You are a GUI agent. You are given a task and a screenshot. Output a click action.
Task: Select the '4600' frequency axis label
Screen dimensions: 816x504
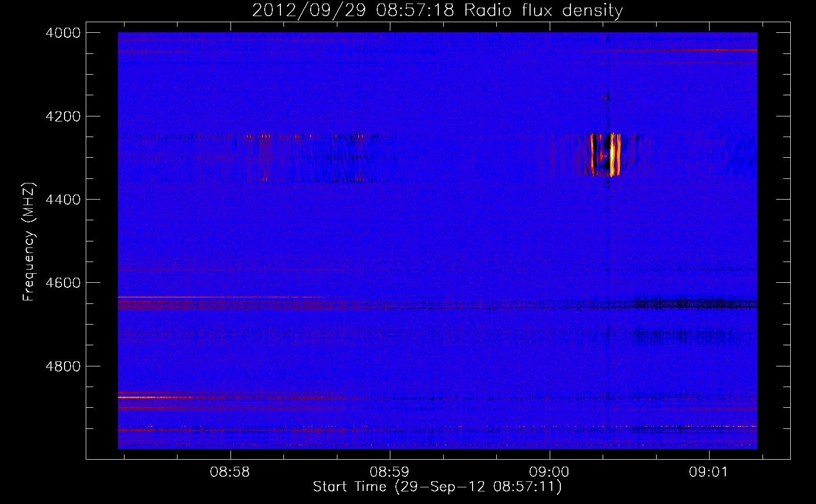coord(63,283)
